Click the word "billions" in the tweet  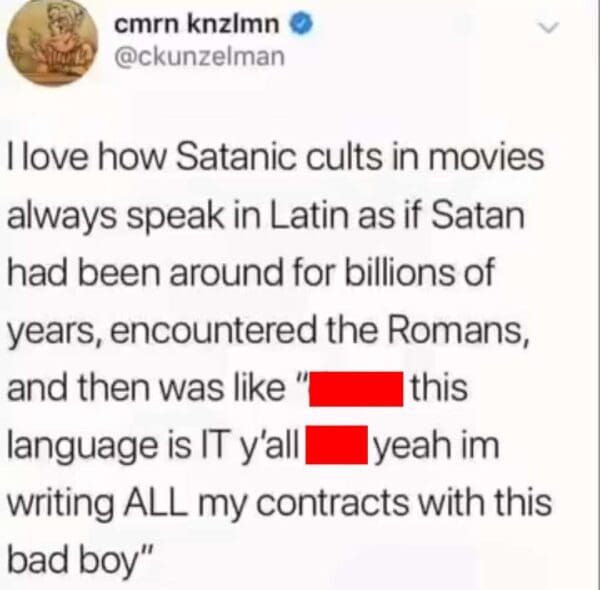click(x=400, y=272)
